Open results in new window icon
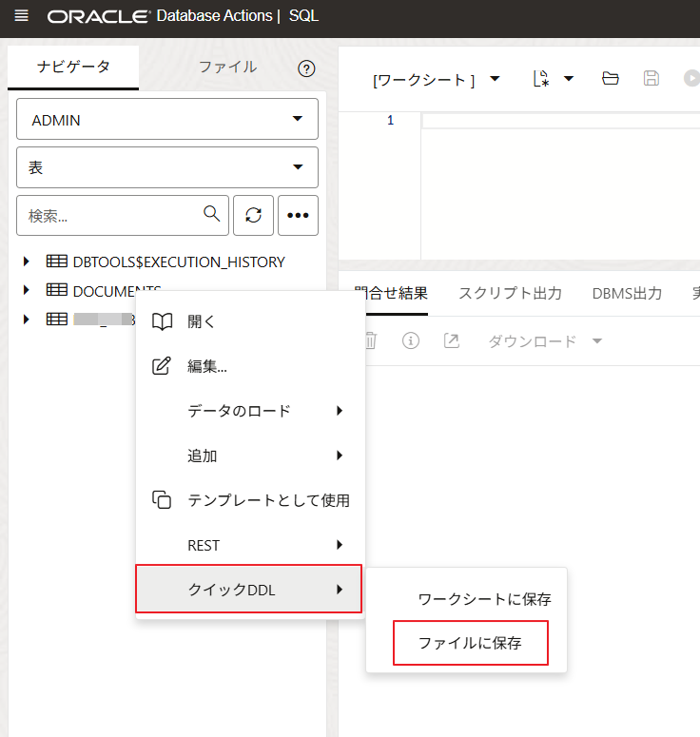 click(x=452, y=340)
